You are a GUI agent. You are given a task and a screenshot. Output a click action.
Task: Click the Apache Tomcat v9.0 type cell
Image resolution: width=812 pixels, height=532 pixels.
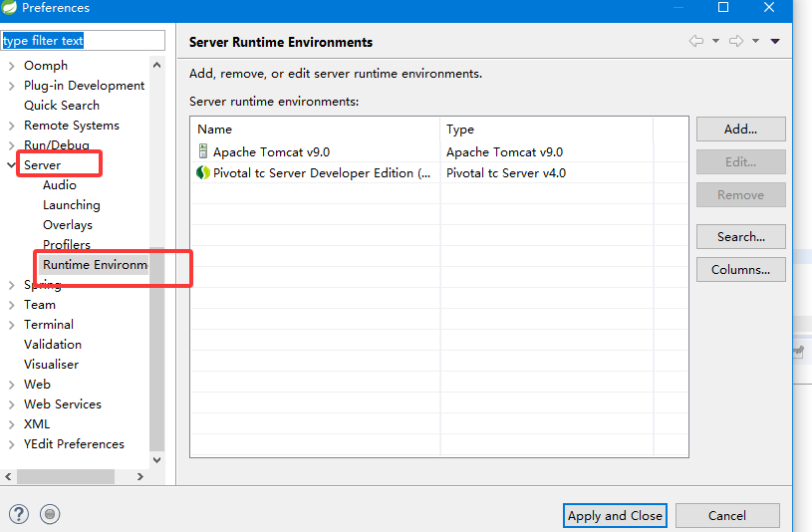pyautogui.click(x=504, y=151)
